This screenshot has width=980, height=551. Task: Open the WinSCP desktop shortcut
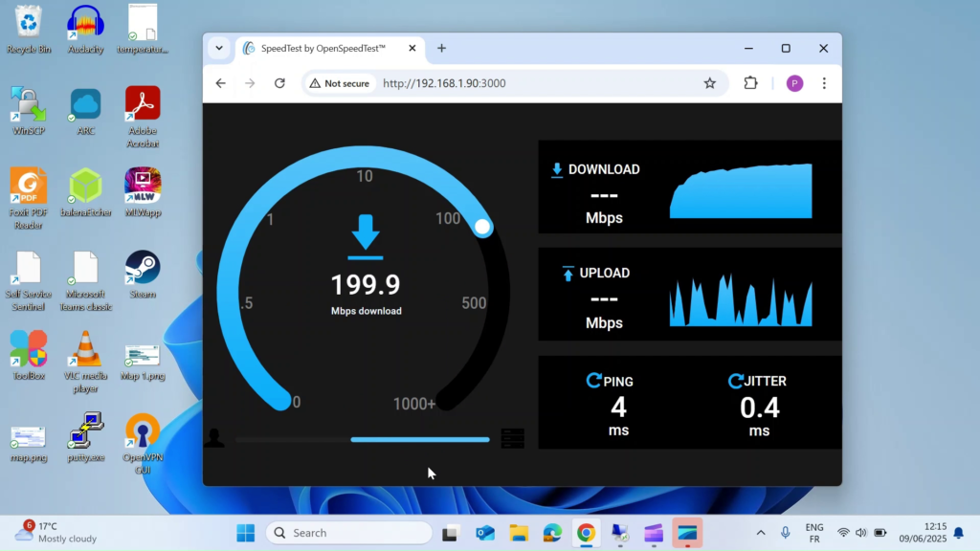pos(29,111)
